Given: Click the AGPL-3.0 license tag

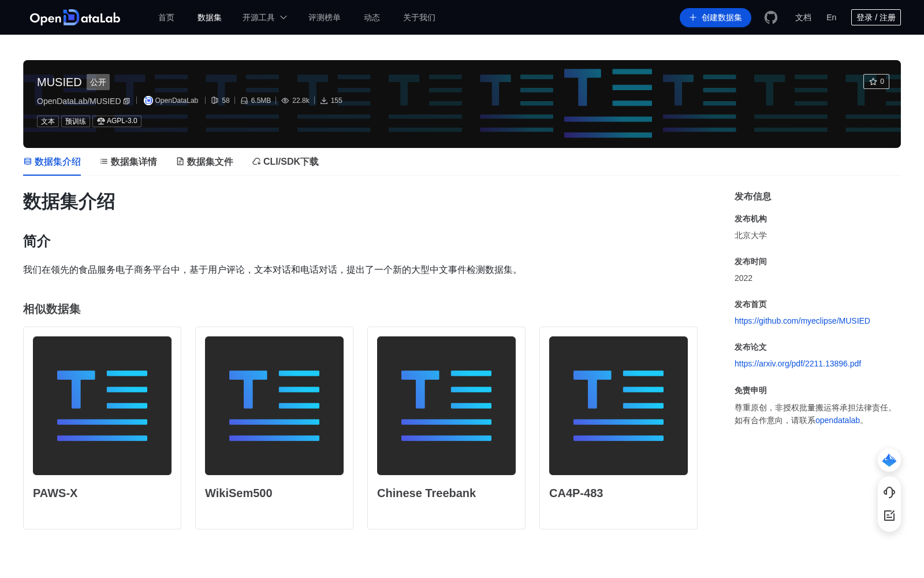Looking at the screenshot, I should tap(117, 121).
